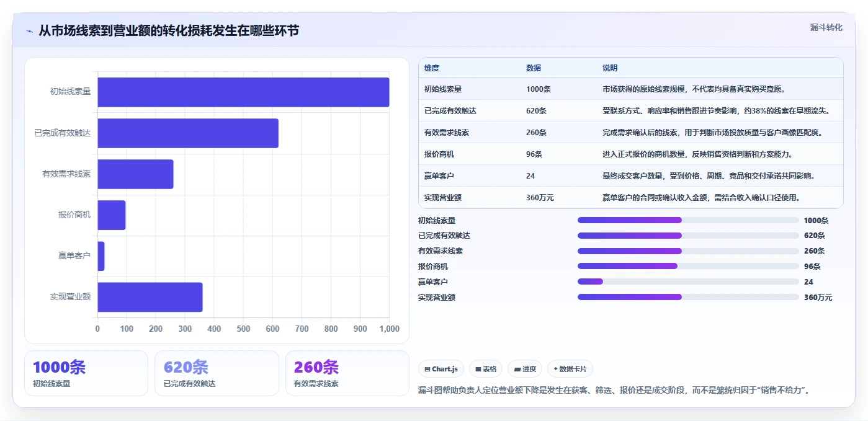Select the 表格 chip
Image resolution: width=868 pixels, height=421 pixels.
(486, 369)
